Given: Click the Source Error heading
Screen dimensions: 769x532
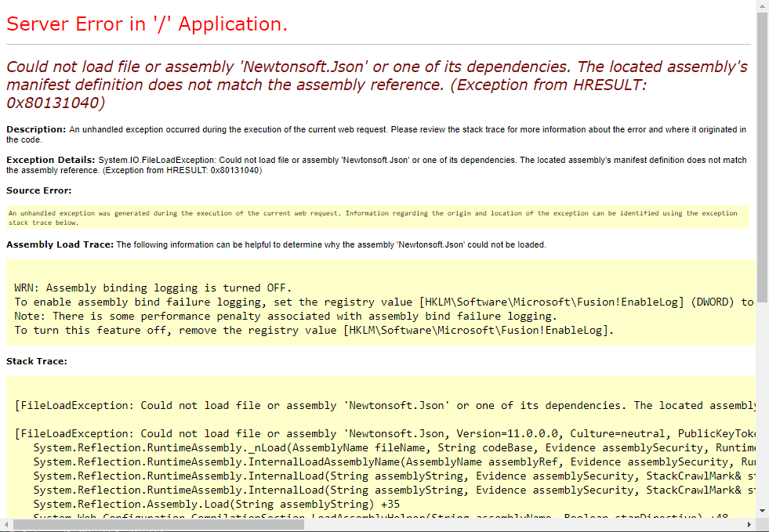Looking at the screenshot, I should click(38, 190).
